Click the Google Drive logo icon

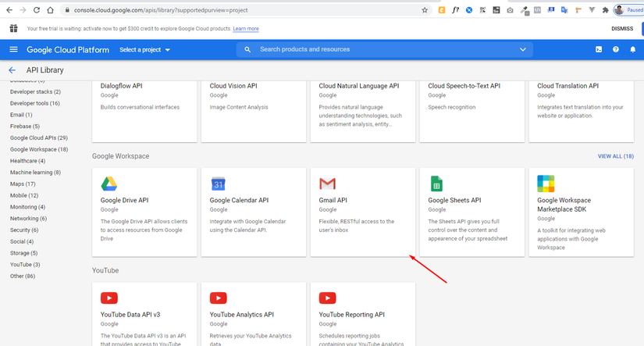point(109,184)
